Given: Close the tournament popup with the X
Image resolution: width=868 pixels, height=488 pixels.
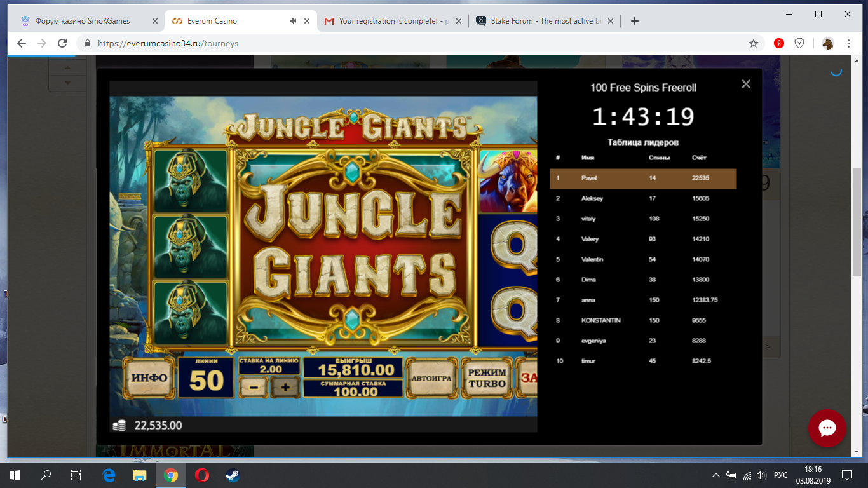Looking at the screenshot, I should 746,84.
